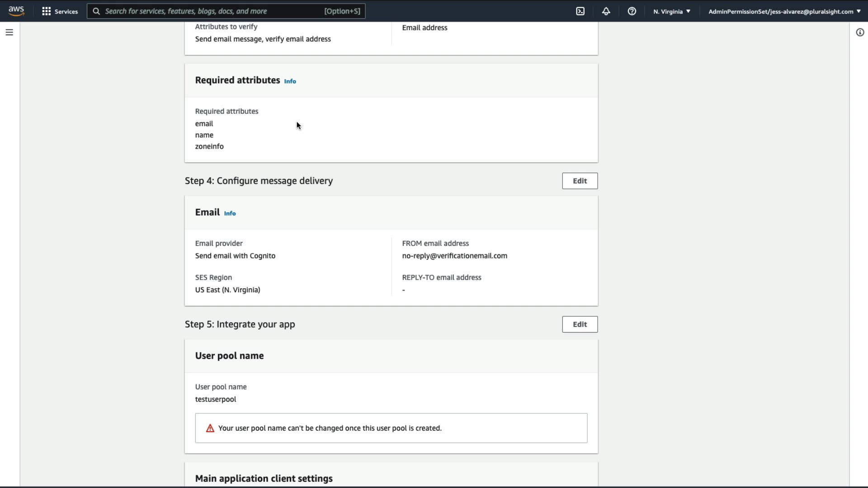Screen dimensions: 868x488
Task: Click the AWS logo home icon
Action: click(16, 11)
